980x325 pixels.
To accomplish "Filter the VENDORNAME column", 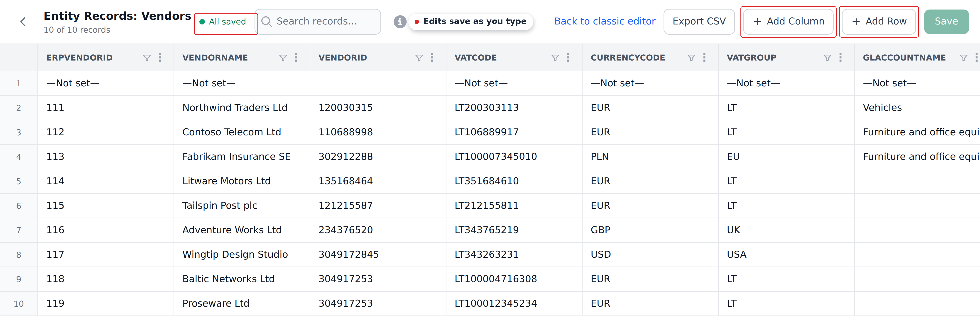I will [283, 58].
